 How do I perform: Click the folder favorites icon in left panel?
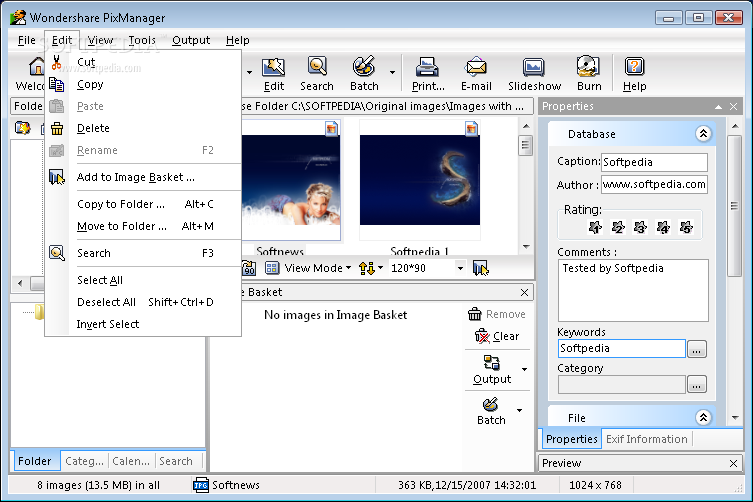(x=22, y=128)
